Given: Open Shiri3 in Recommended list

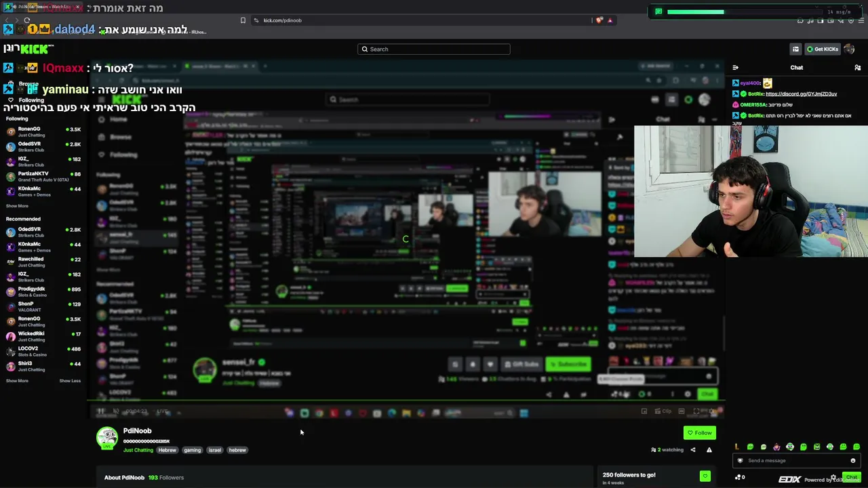Looking at the screenshot, I should (x=43, y=366).
